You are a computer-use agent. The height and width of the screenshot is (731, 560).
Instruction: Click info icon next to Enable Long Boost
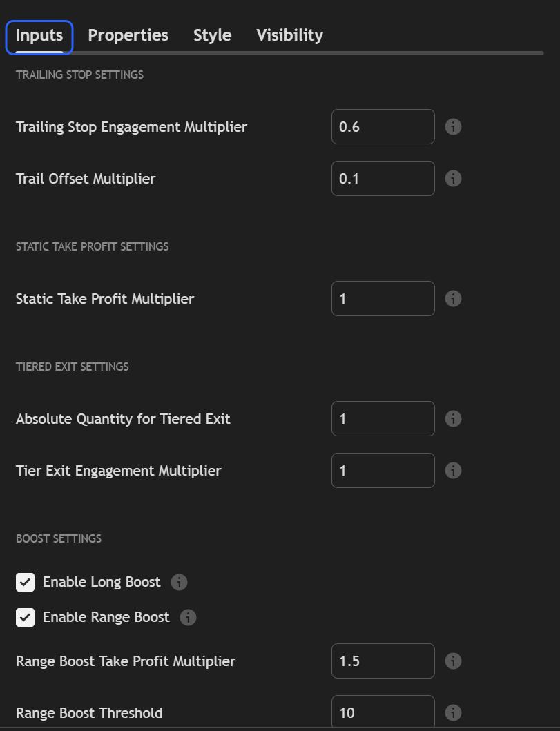179,583
